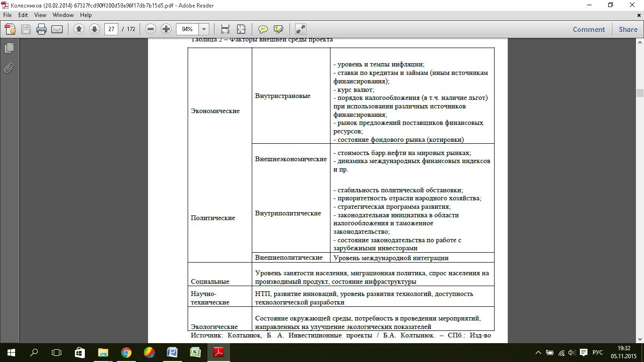Viewport: 644px width, 362px height.
Task: Show hidden system tray icons
Action: [539, 353]
